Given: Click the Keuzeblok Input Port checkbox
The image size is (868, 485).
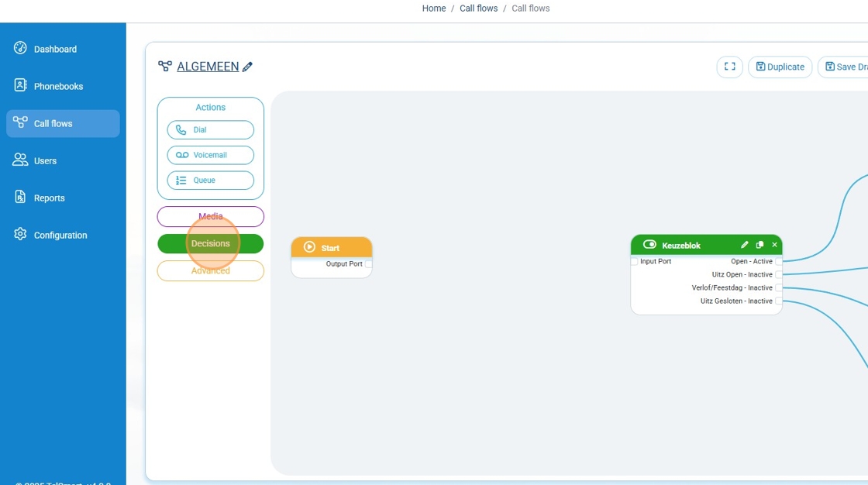Looking at the screenshot, I should coord(635,262).
